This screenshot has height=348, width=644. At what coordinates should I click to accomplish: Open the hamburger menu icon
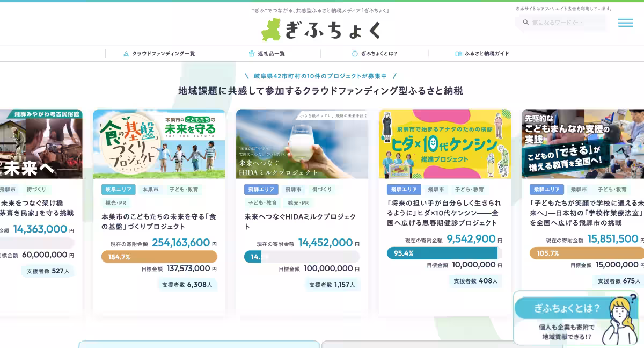[625, 23]
